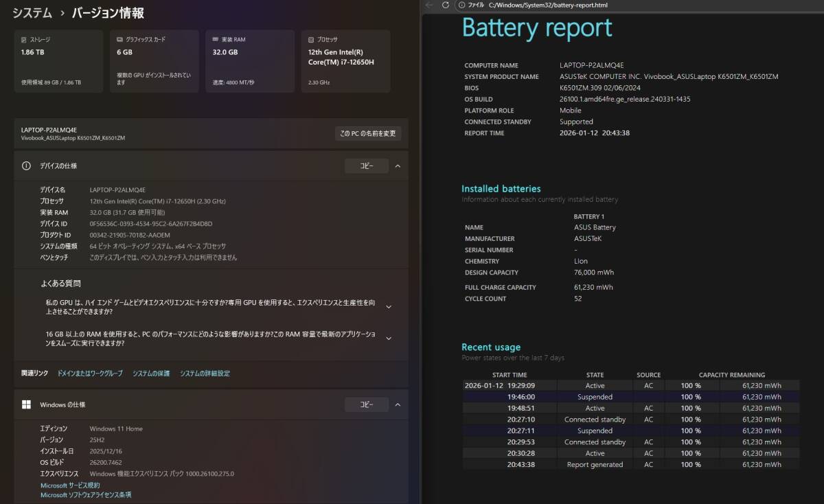This screenshot has height=504, width=824.
Task: Open the Microsoft Services Agreement link
Action: tap(70, 485)
